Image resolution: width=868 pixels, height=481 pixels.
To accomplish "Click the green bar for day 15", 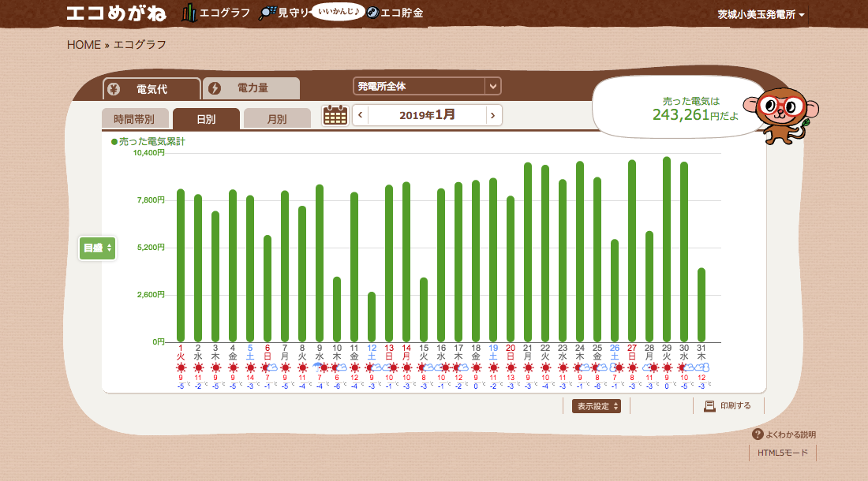I will [x=424, y=310].
